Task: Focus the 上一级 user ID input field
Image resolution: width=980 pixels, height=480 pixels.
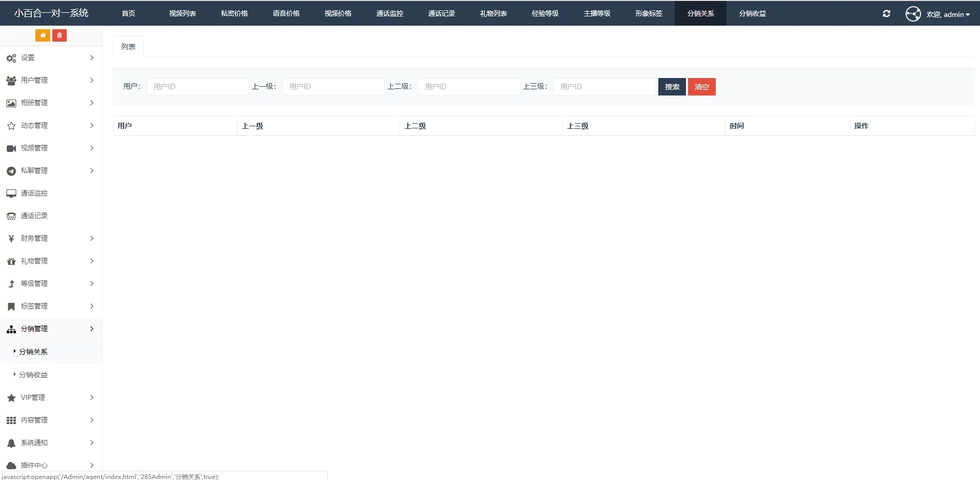Action: pyautogui.click(x=333, y=87)
